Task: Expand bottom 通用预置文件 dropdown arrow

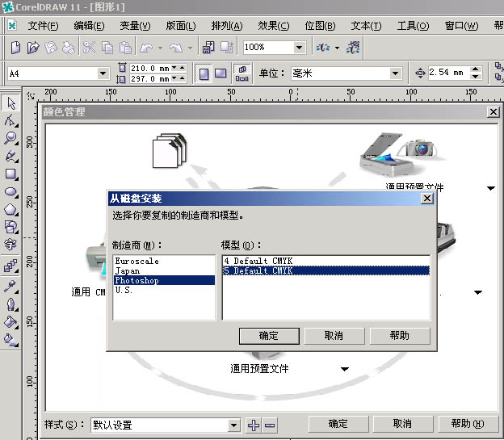Action: click(345, 369)
